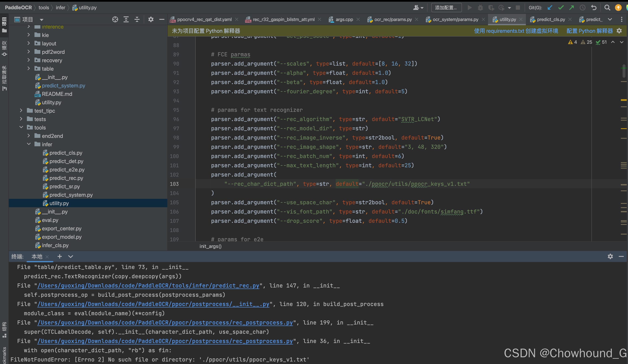
Task: Click the 配置 Python 解释器 link
Action: pyautogui.click(x=589, y=31)
